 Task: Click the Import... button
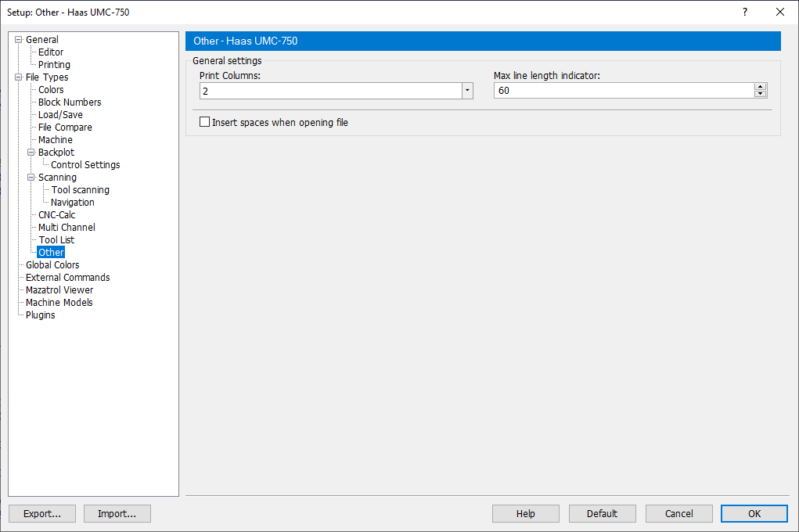point(117,514)
